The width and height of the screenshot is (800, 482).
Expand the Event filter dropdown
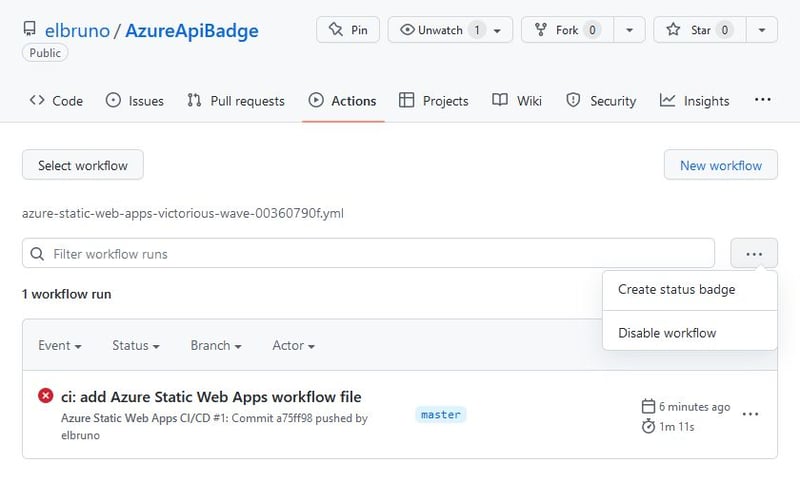(x=60, y=345)
